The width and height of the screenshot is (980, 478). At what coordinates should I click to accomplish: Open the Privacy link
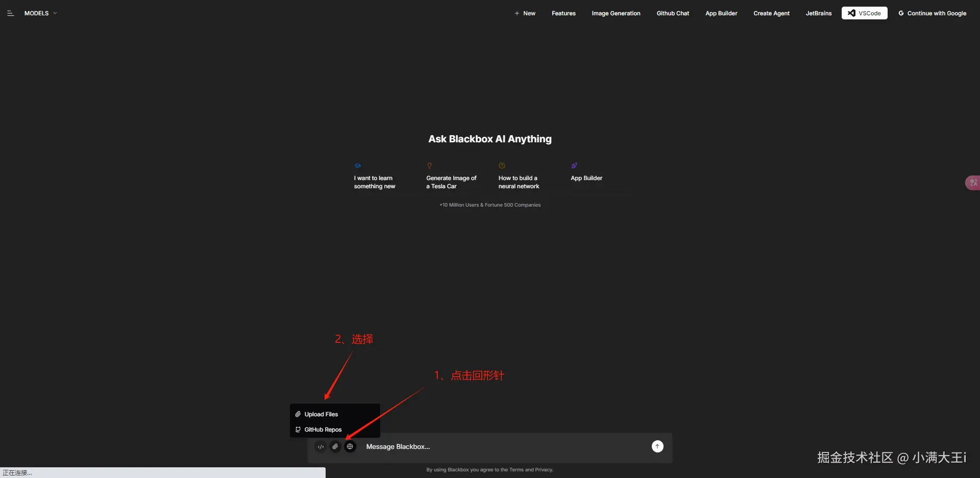coord(544,470)
